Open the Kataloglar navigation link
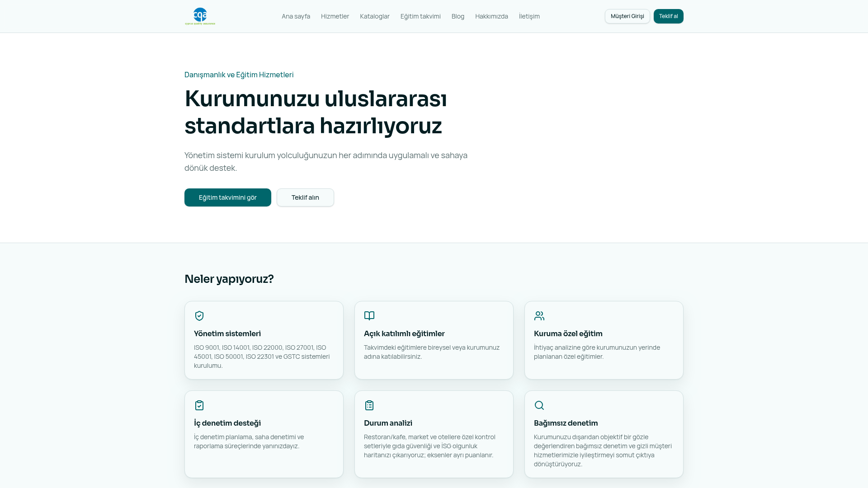The height and width of the screenshot is (488, 868). coord(375,16)
